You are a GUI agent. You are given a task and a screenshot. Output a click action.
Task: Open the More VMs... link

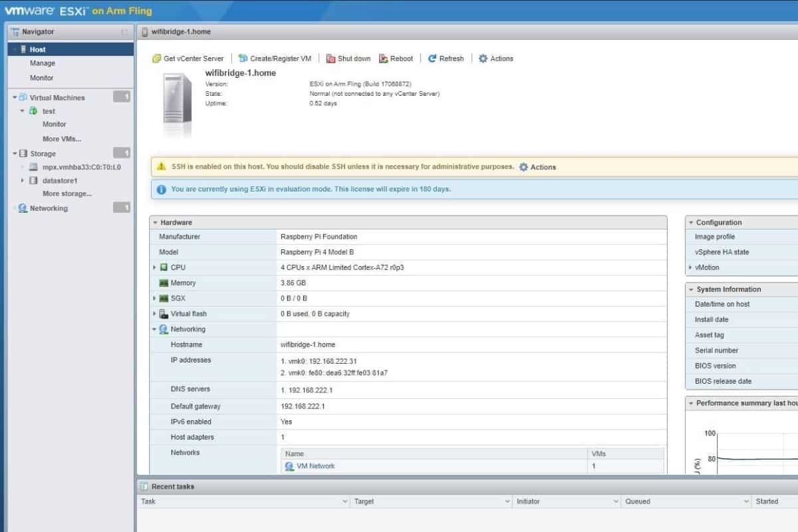point(62,139)
